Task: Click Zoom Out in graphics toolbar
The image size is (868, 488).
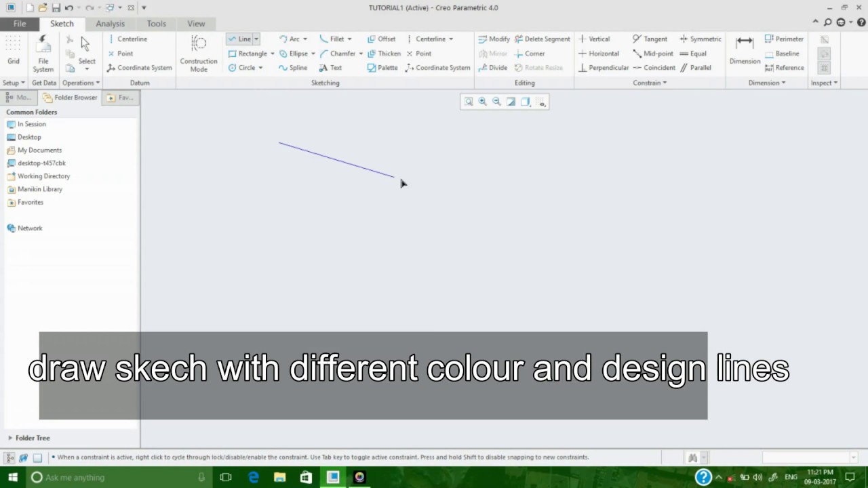Action: [x=496, y=102]
